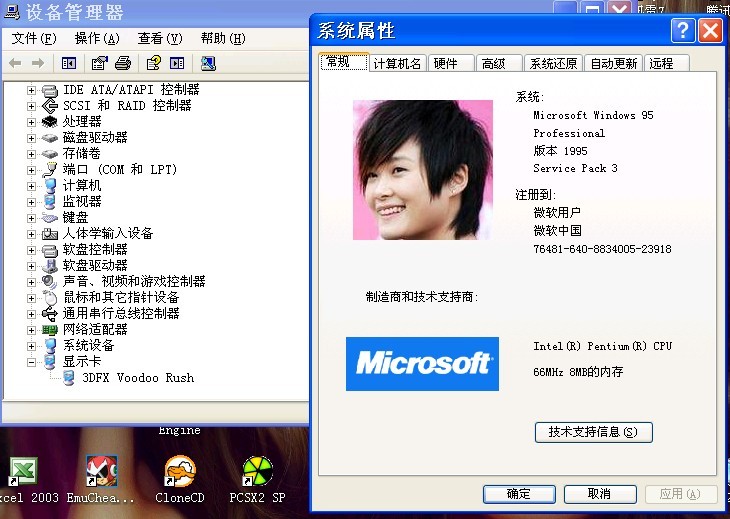Expand the 端口 (COM 和 LPT) node
Image resolution: width=730 pixels, height=519 pixels.
(31, 170)
